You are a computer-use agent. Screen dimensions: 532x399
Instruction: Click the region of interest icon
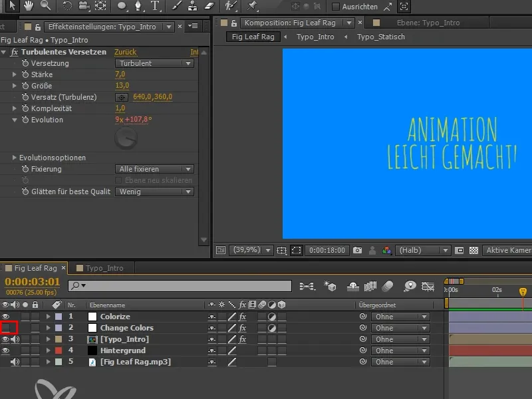296,251
